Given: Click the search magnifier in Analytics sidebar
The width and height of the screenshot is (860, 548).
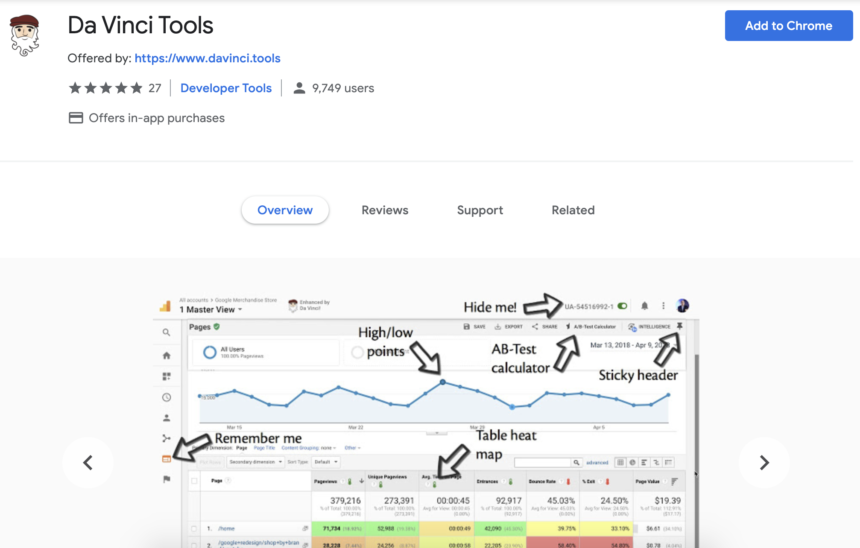Looking at the screenshot, I should (x=167, y=332).
